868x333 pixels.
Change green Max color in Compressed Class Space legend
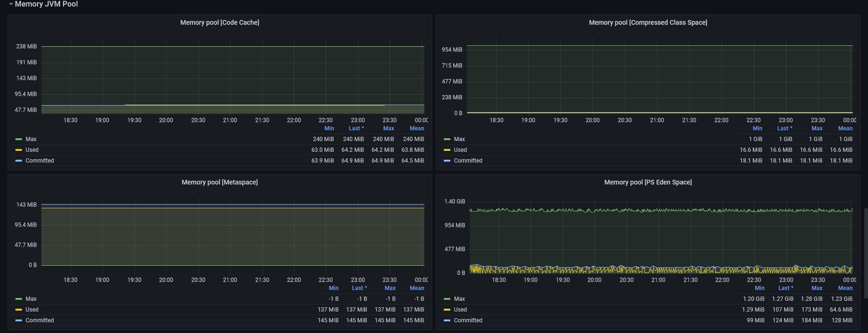pyautogui.click(x=447, y=139)
